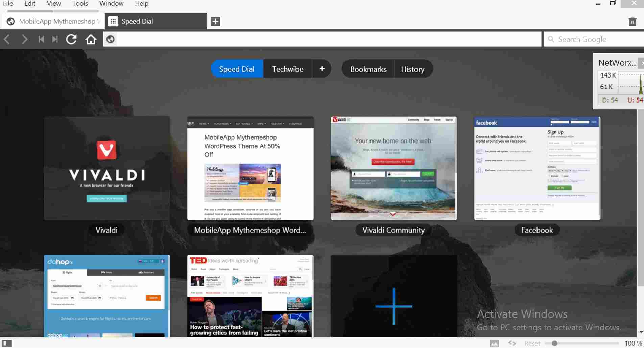
Task: Reset the page zoom level
Action: 532,343
